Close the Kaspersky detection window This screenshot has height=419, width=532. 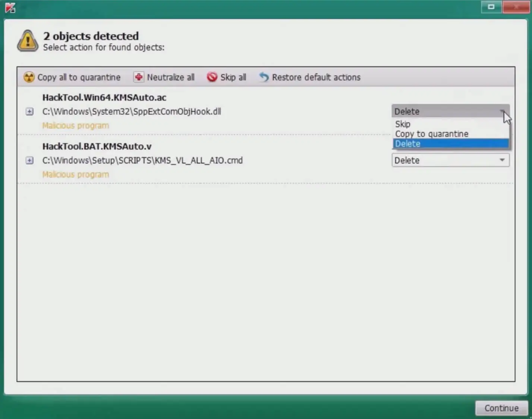[516, 7]
